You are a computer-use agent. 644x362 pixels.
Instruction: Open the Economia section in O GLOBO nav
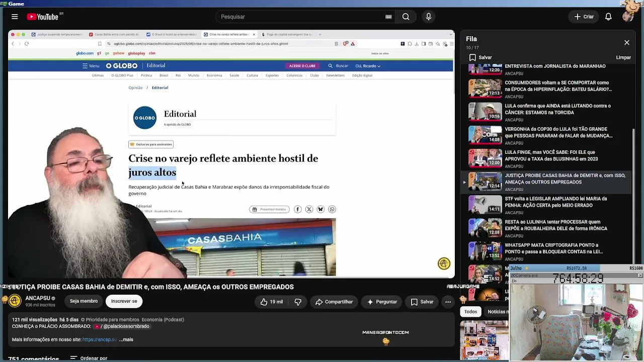[214, 75]
